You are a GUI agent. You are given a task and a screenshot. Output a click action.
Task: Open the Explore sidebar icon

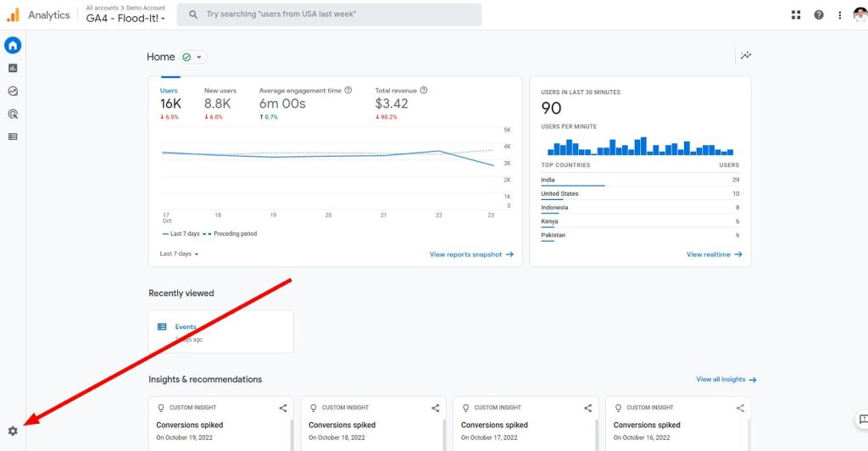13,92
